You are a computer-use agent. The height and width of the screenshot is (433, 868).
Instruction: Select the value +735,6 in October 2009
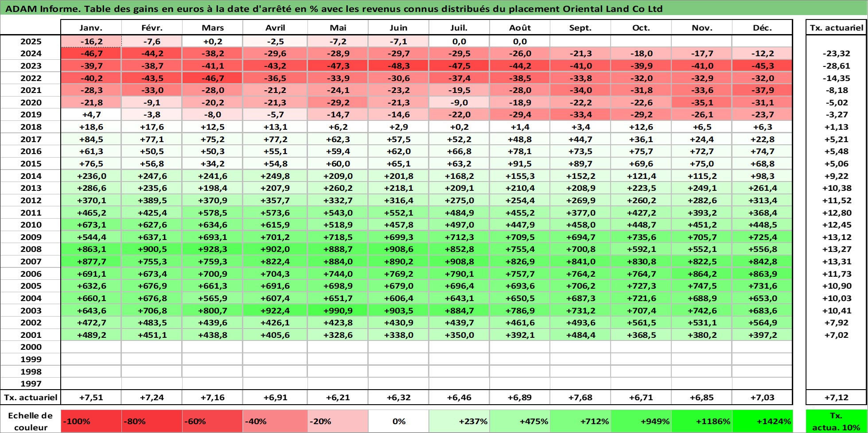click(641, 237)
